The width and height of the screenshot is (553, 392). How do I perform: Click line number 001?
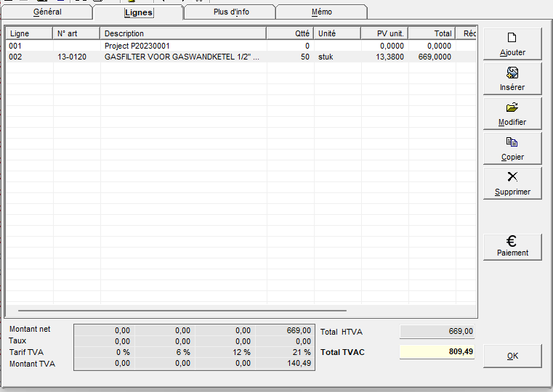point(15,46)
